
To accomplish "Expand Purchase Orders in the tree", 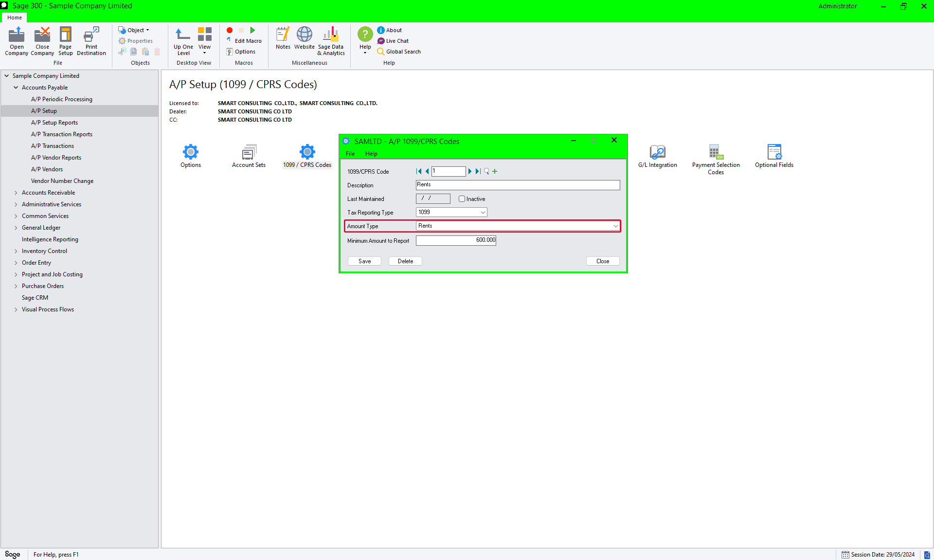I will pos(16,286).
